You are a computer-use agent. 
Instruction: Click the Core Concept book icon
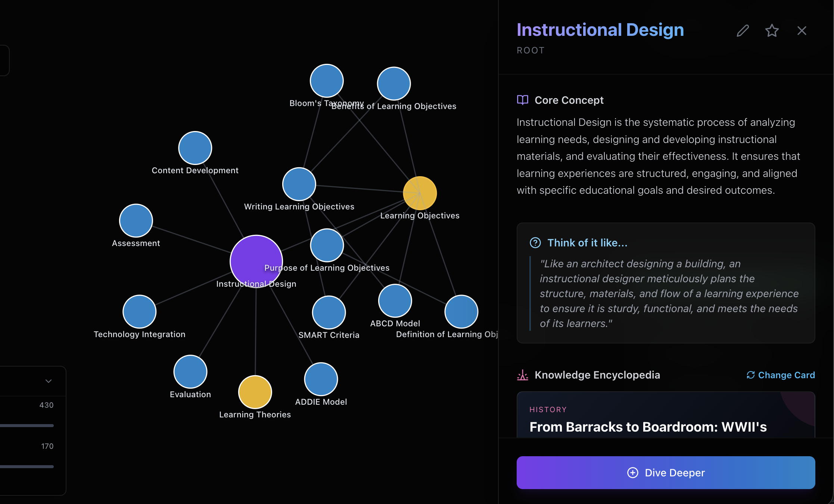pyautogui.click(x=522, y=100)
